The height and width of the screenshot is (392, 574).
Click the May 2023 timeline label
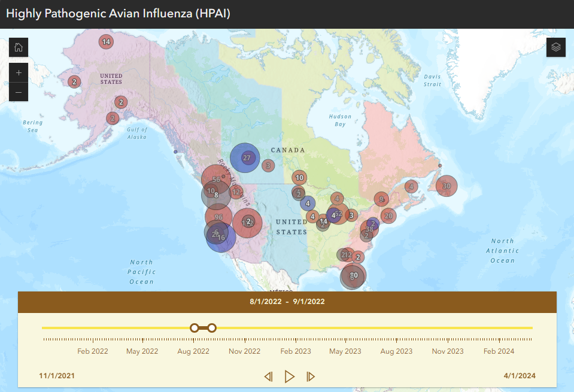(x=345, y=351)
